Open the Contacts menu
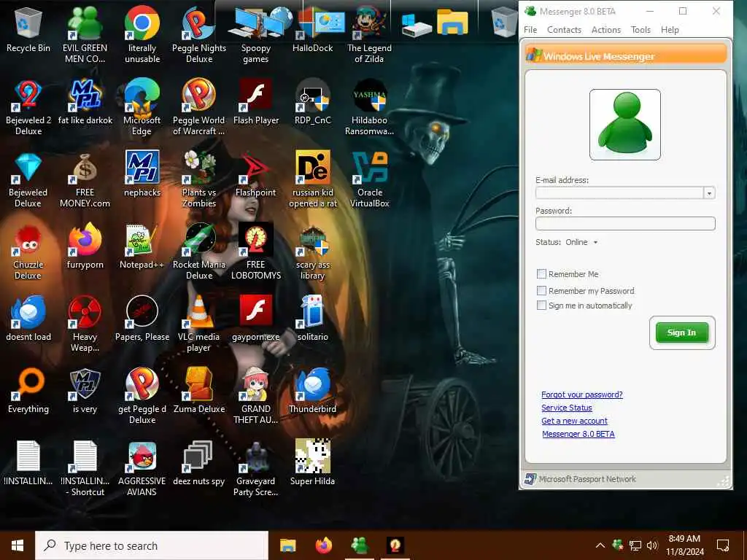Screen dimensions: 747x560 tap(564, 29)
